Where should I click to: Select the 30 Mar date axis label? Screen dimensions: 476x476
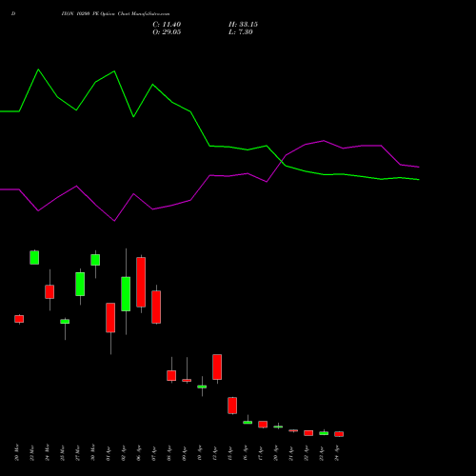pos(92,452)
